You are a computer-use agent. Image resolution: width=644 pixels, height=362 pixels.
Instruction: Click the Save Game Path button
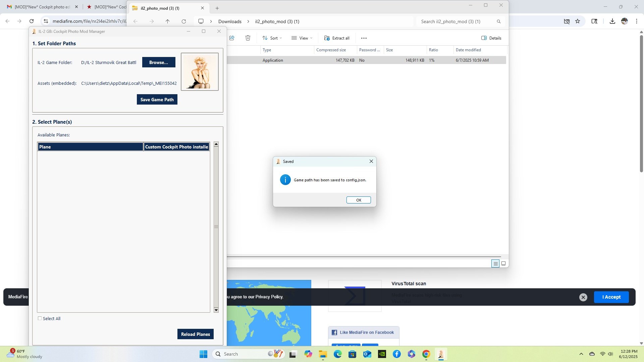(157, 100)
